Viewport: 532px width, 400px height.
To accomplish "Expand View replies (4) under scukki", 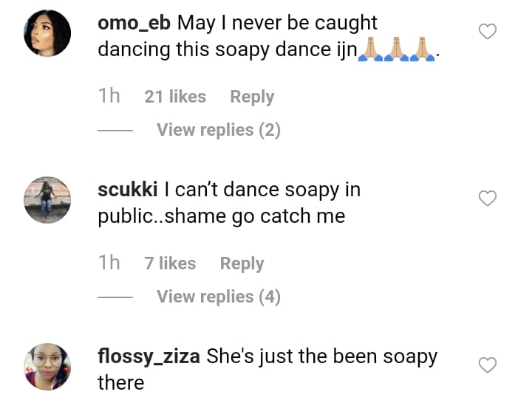I will click(219, 297).
